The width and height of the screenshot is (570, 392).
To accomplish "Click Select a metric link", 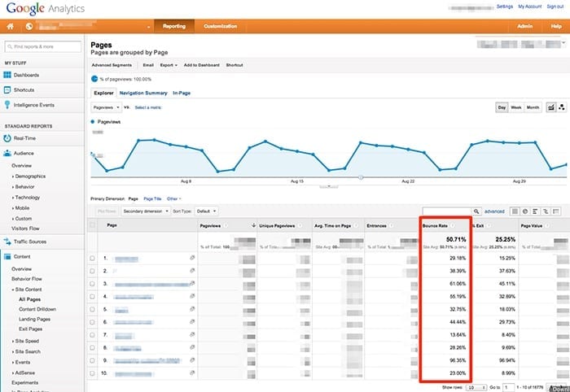I will coord(148,107).
